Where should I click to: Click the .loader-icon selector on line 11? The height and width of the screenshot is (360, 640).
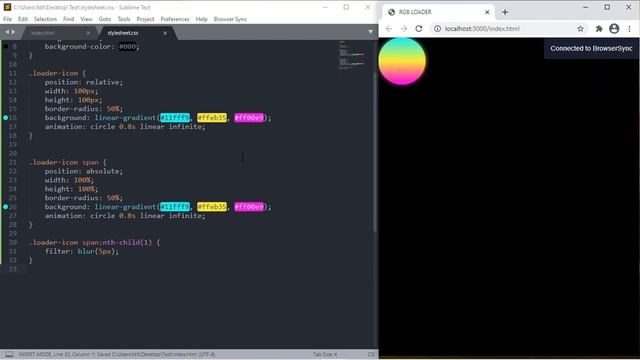tap(53, 73)
